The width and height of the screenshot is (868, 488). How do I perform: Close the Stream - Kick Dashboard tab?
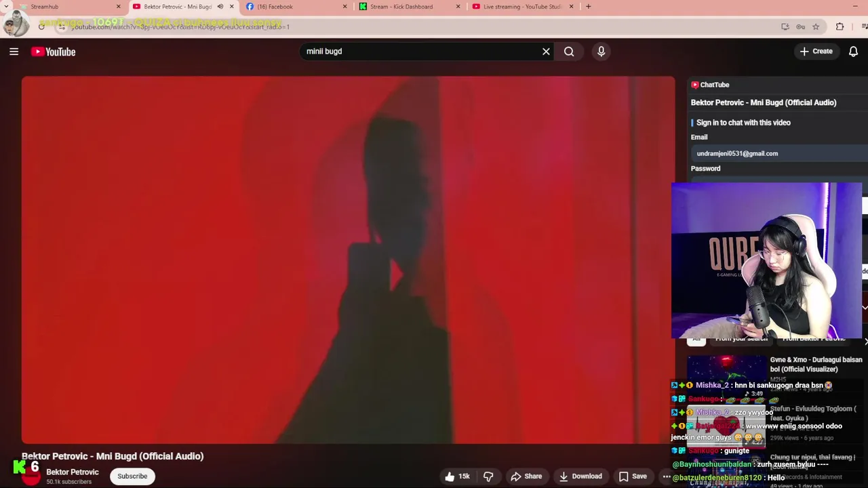pos(458,7)
